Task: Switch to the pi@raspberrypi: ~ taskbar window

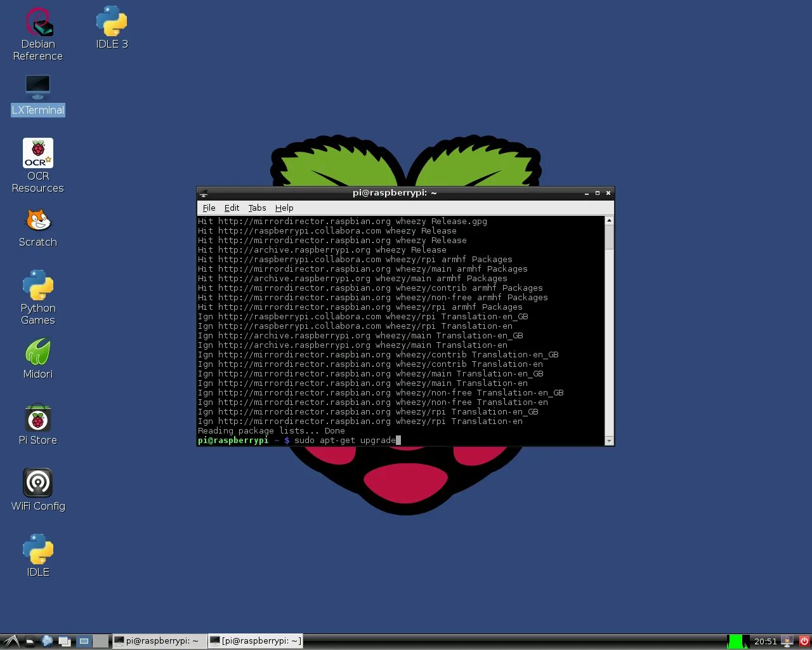Action: [159, 641]
